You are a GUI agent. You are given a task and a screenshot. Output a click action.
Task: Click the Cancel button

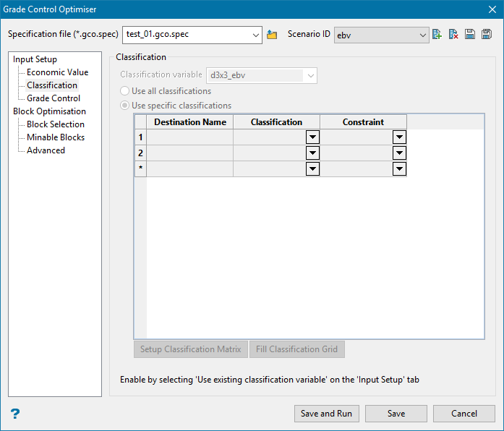[x=464, y=414]
